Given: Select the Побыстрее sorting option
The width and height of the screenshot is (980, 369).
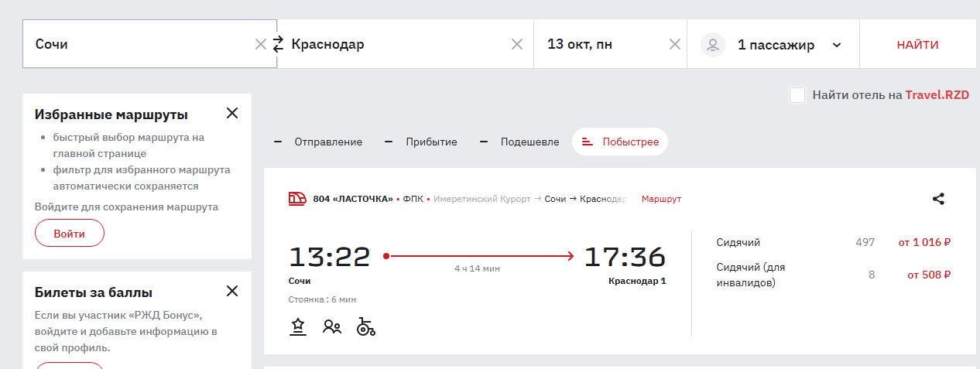Looking at the screenshot, I should (x=621, y=142).
